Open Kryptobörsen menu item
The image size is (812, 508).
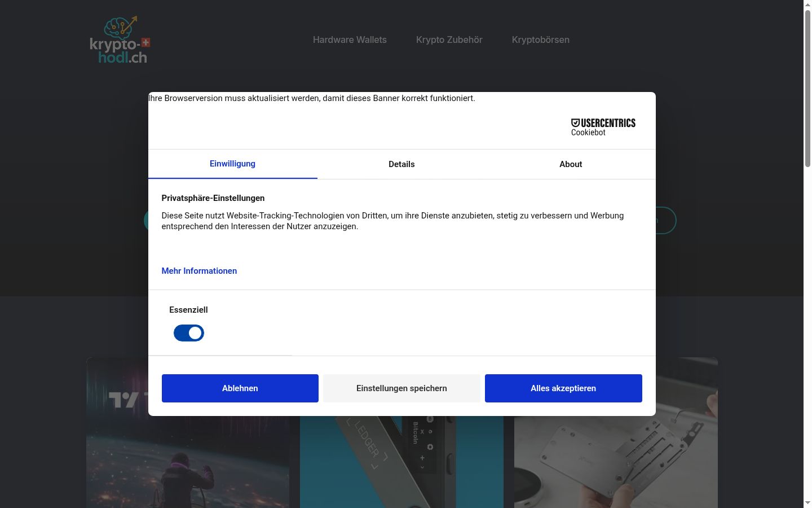(541, 40)
